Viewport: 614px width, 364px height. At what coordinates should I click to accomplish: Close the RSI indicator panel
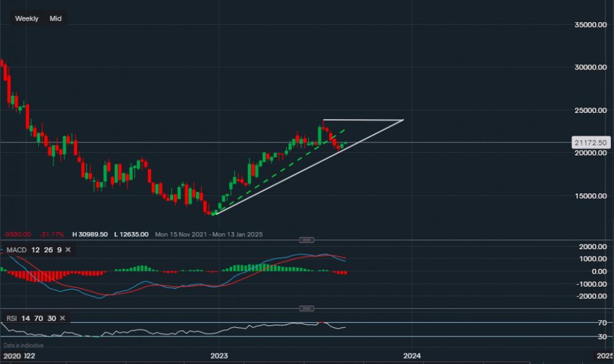point(63,318)
